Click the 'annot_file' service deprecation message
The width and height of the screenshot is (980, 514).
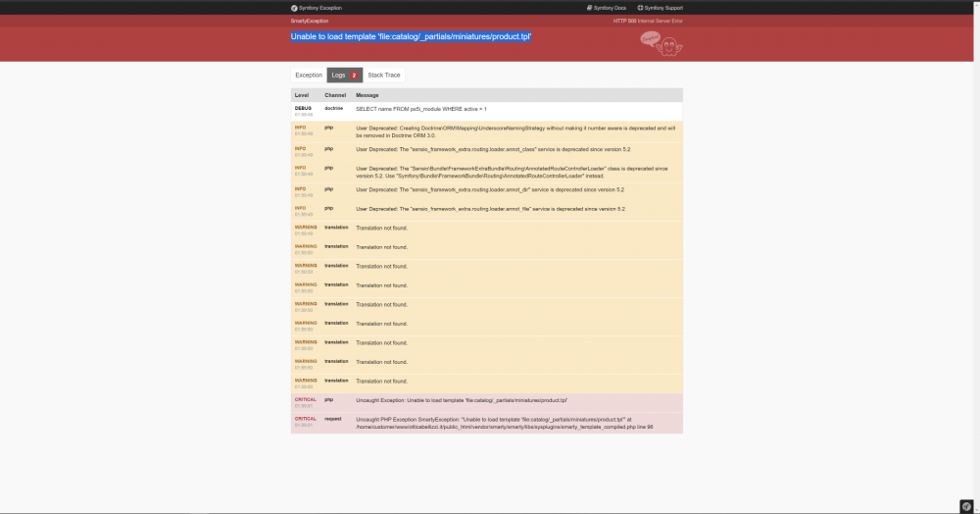pyautogui.click(x=490, y=209)
